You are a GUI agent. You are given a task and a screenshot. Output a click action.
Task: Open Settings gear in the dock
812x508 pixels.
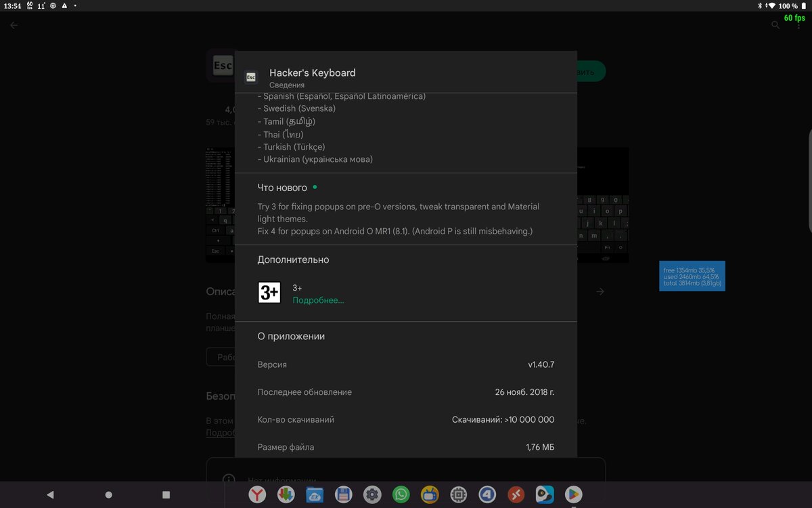[x=372, y=494]
